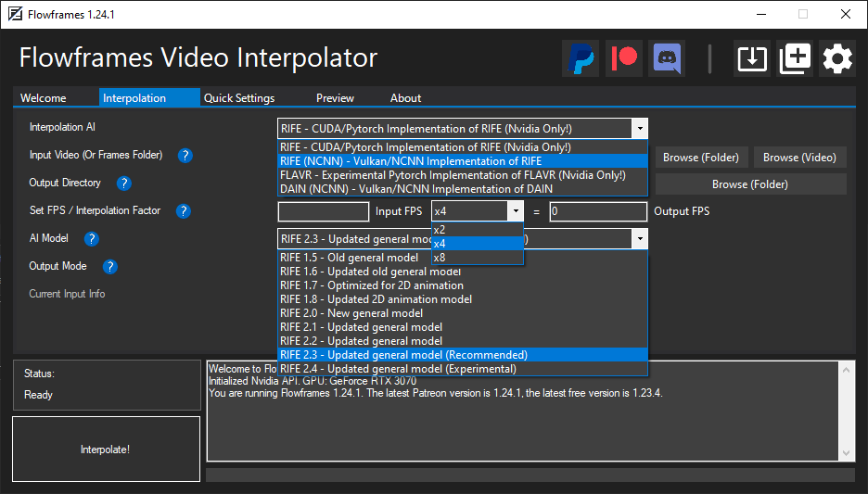
Task: Switch to the Quick Settings tab
Action: pyautogui.click(x=239, y=98)
